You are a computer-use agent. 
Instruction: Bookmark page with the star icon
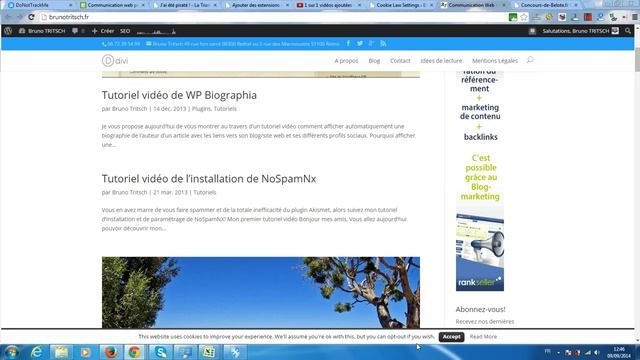[524, 17]
